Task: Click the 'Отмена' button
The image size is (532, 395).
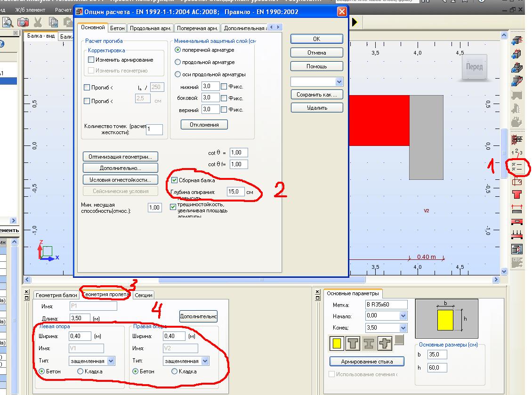Action: click(316, 53)
